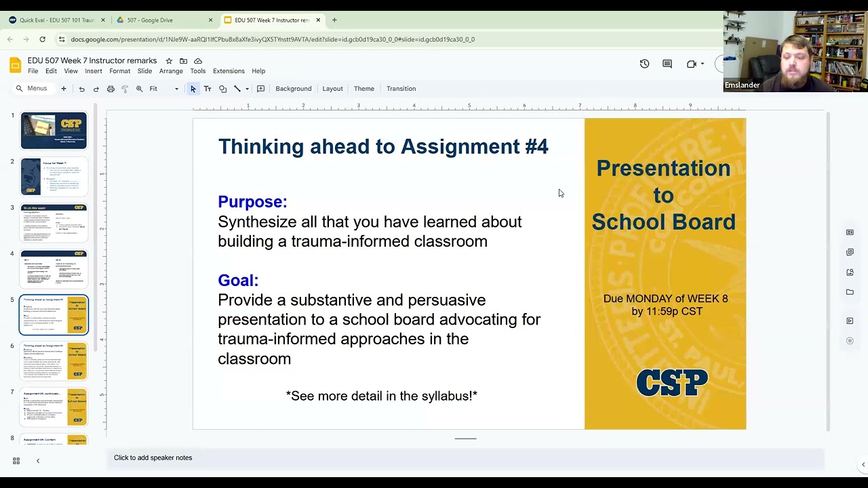
Task: Redo the last action
Action: pos(96,89)
